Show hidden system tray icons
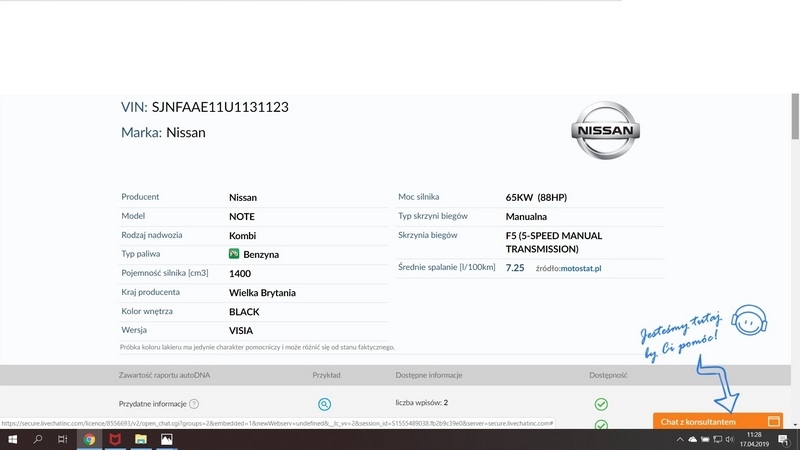800x450 pixels. pos(680,439)
